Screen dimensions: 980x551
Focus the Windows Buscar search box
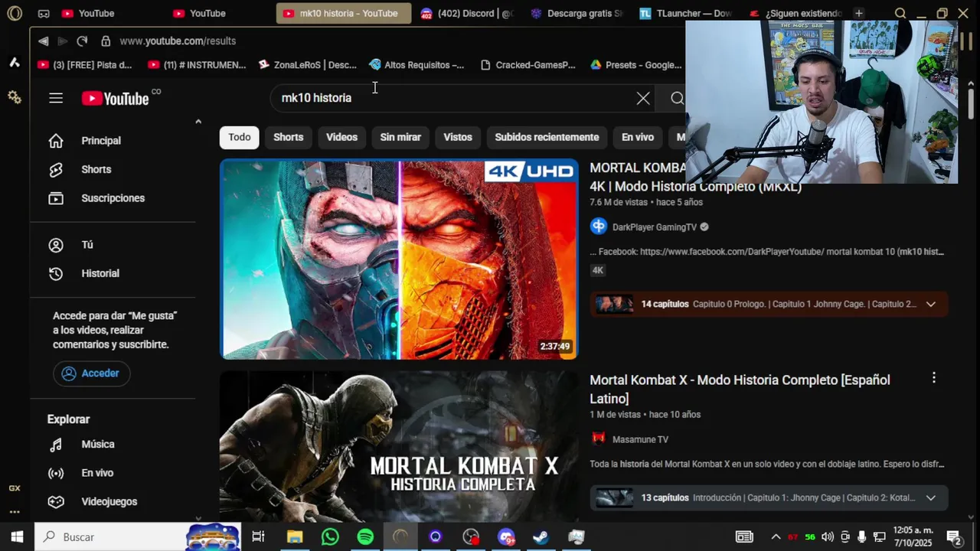coord(138,536)
